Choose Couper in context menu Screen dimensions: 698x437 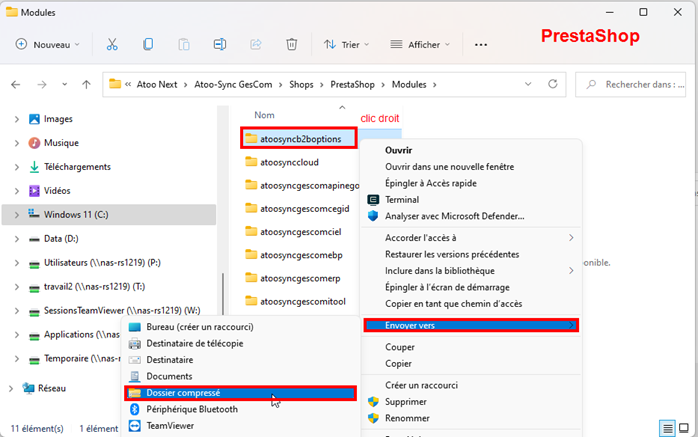(400, 347)
